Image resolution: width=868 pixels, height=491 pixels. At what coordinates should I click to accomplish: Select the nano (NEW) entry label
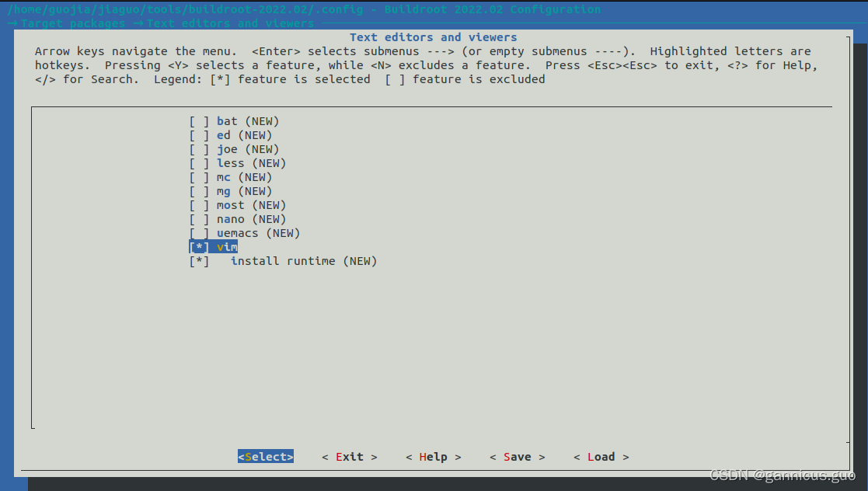[251, 219]
